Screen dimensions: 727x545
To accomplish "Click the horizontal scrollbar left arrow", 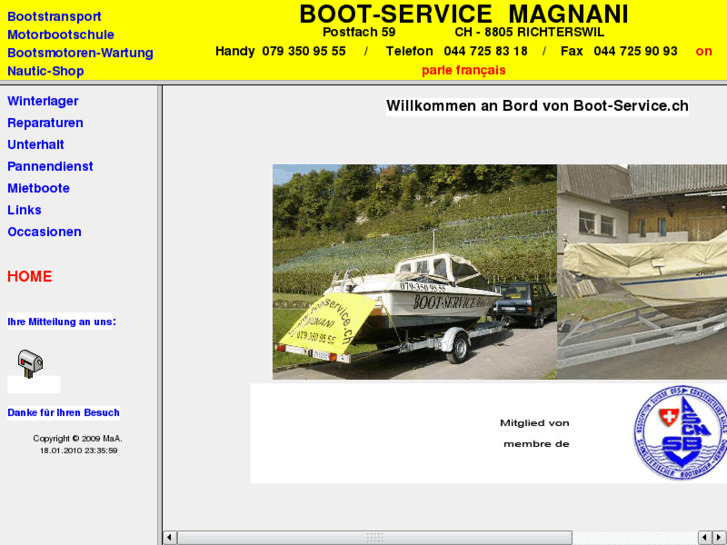I will coord(170,538).
